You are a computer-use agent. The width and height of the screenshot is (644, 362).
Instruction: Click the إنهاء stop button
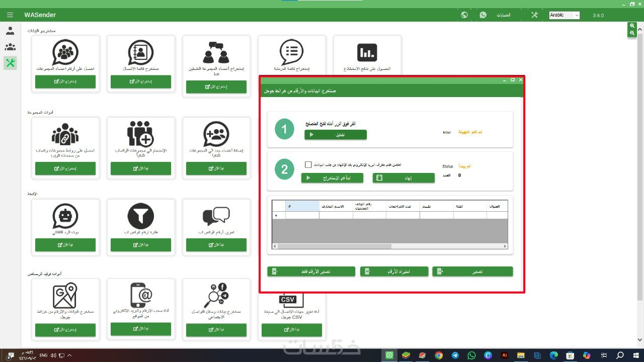(404, 178)
